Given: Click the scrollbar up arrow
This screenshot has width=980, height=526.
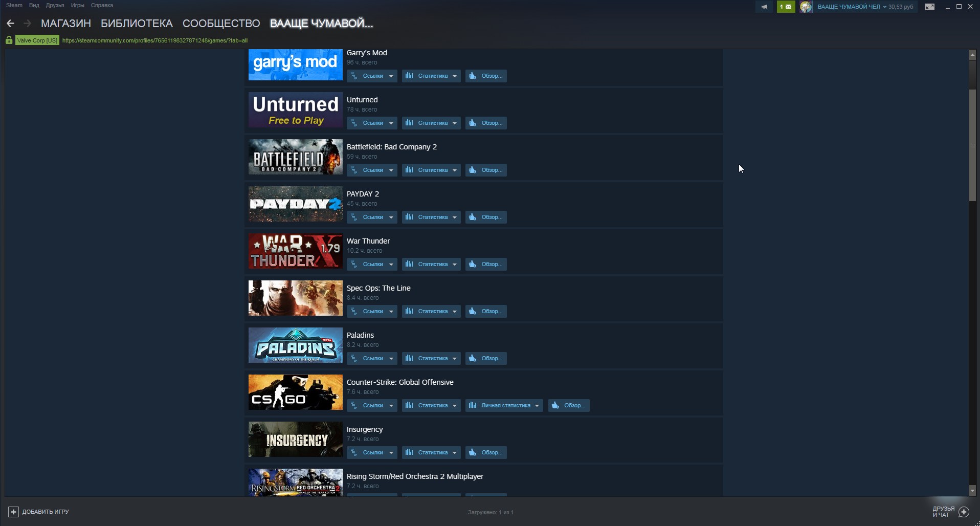Looking at the screenshot, I should 972,54.
